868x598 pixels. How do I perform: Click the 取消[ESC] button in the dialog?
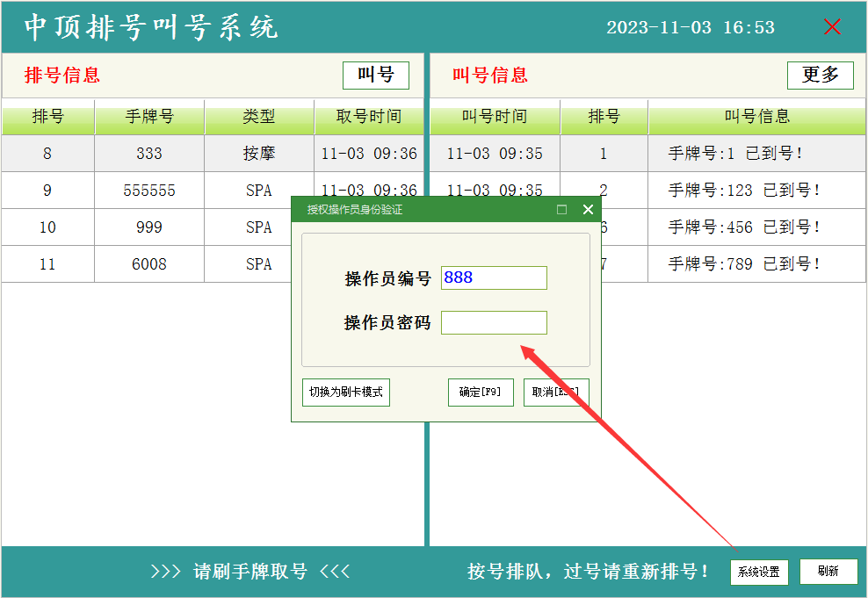point(556,393)
